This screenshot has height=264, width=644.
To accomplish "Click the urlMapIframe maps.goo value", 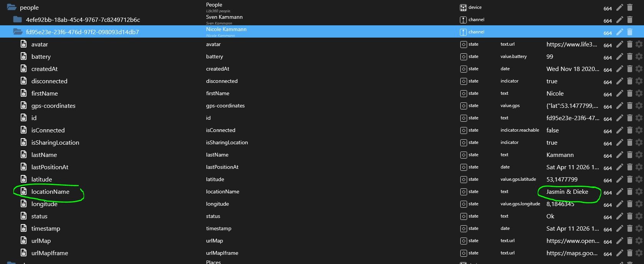I will click(x=572, y=253).
